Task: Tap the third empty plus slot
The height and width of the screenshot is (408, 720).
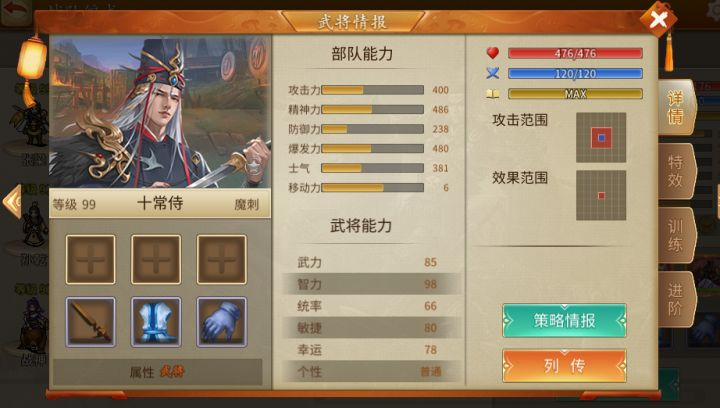Action: click(x=222, y=260)
